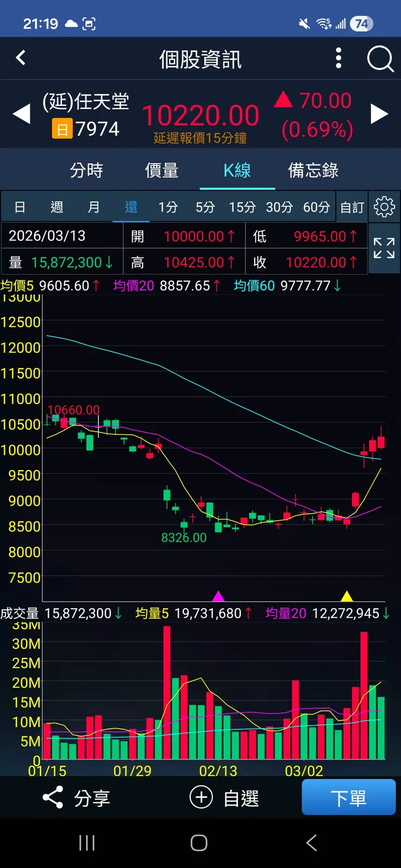This screenshot has height=868, width=401.
Task: Switch to next stock with right triangle
Action: [x=379, y=114]
